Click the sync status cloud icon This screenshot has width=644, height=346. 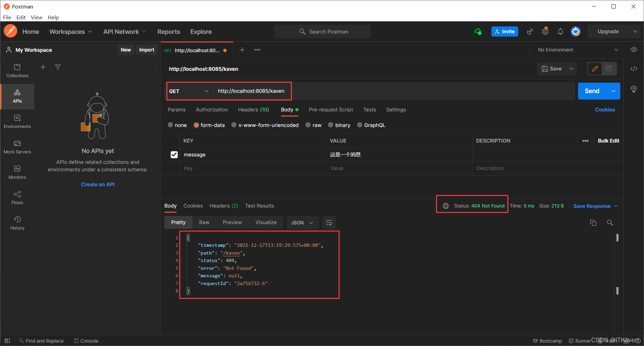pos(478,31)
